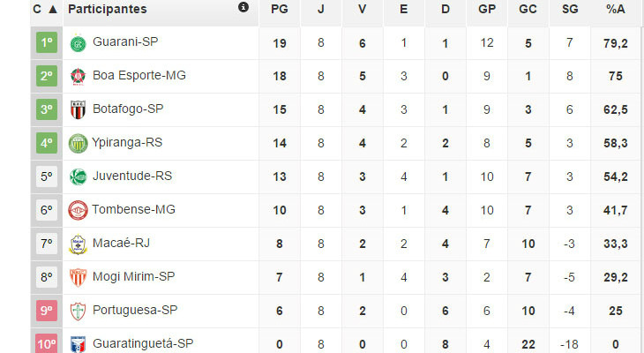The width and height of the screenshot is (644, 353).
Task: Click the Portuguesa-SP team crest
Action: point(79,311)
